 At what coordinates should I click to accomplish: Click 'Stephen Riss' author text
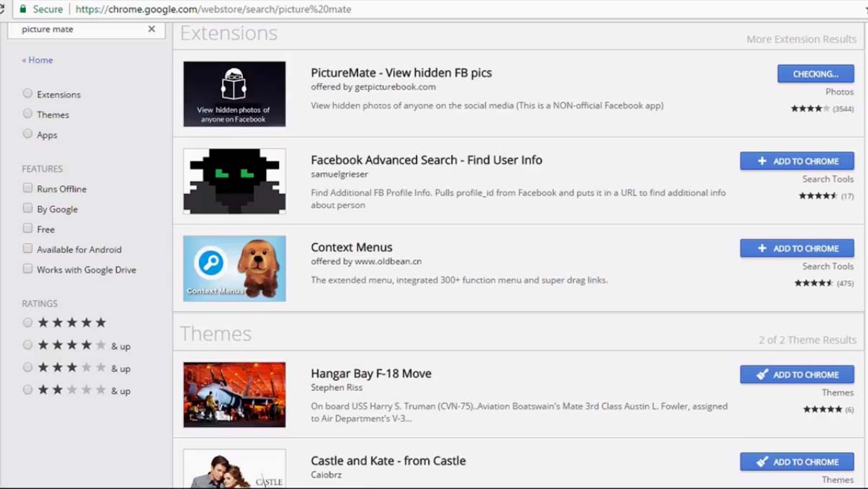337,387
